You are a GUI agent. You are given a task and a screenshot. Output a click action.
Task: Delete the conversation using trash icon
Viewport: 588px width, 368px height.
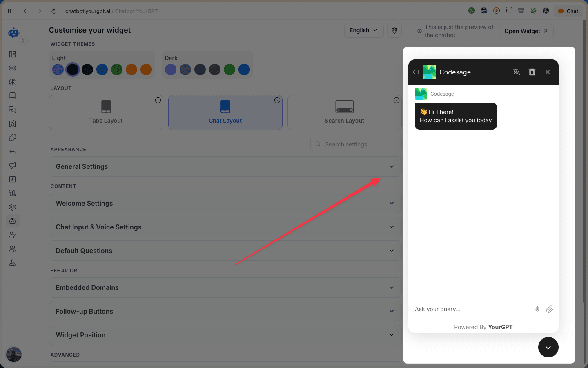pyautogui.click(x=532, y=72)
